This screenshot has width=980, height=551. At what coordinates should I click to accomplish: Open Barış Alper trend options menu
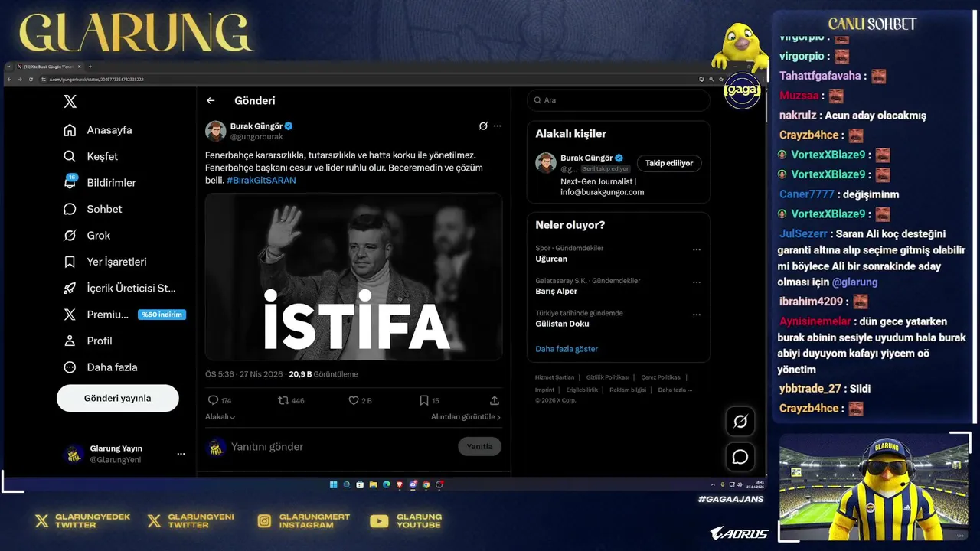pos(697,282)
